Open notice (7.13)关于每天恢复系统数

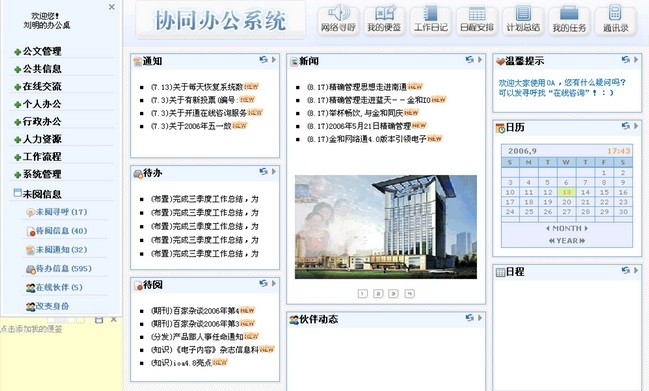(197, 87)
